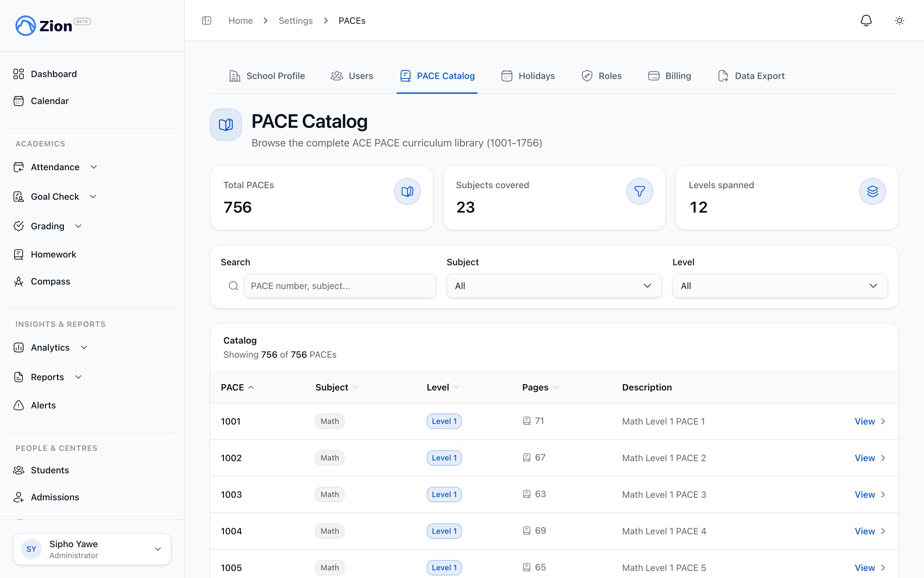
Task: Click the Alerts warning icon
Action: point(19,405)
